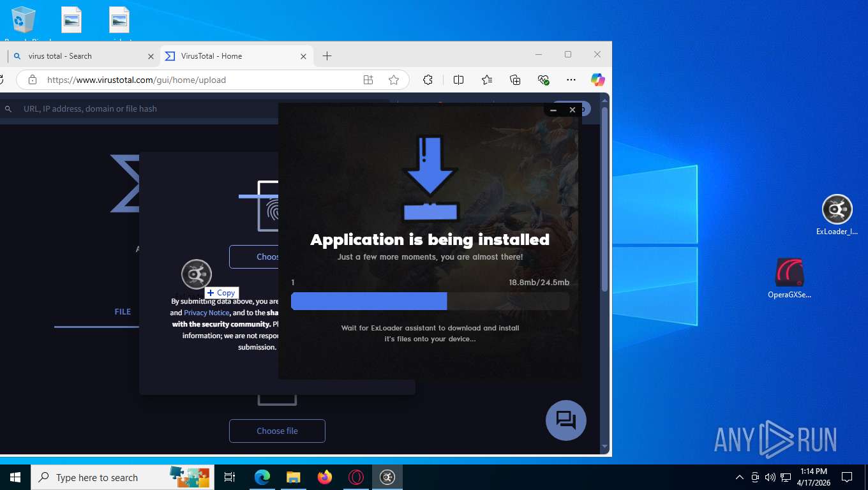The image size is (868, 490).
Task: Open Microsoft Edge from the taskbar
Action: tap(262, 477)
